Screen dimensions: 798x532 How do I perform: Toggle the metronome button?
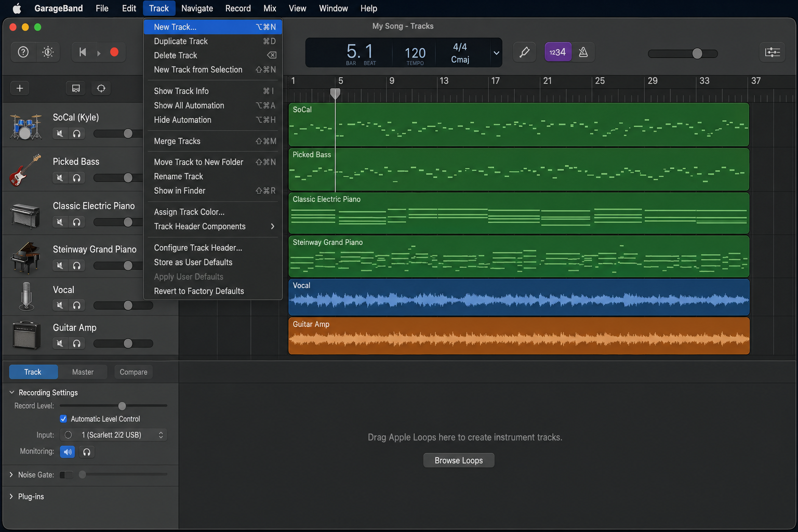583,52
